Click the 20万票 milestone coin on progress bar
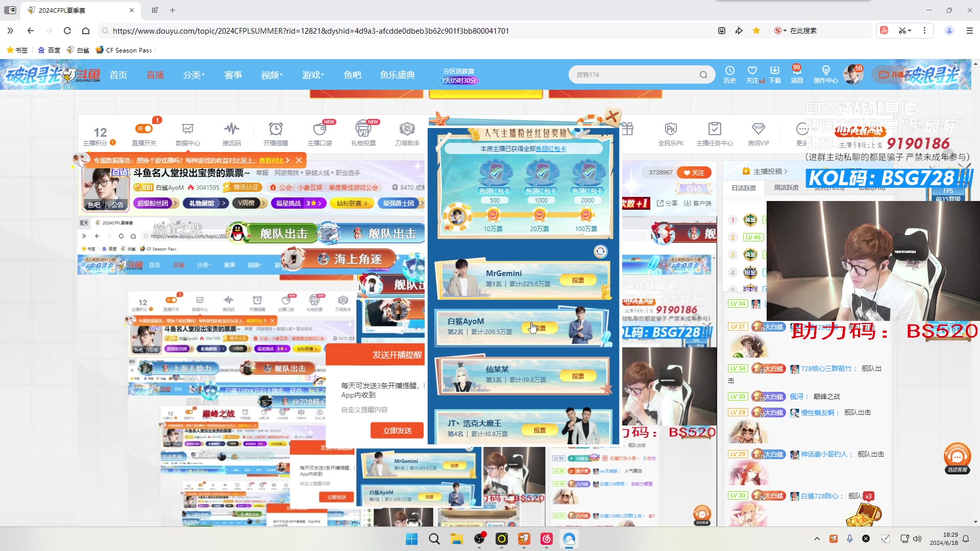Viewport: 980px width, 551px height. point(540,215)
